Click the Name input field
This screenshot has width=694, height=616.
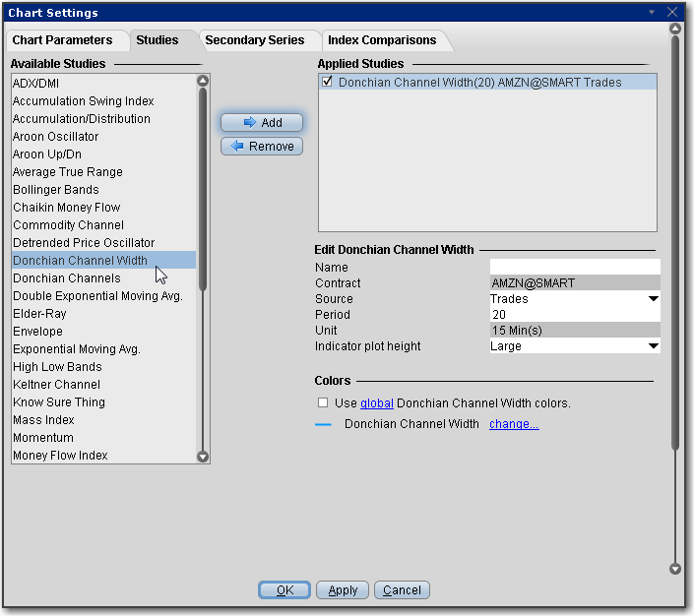click(575, 267)
